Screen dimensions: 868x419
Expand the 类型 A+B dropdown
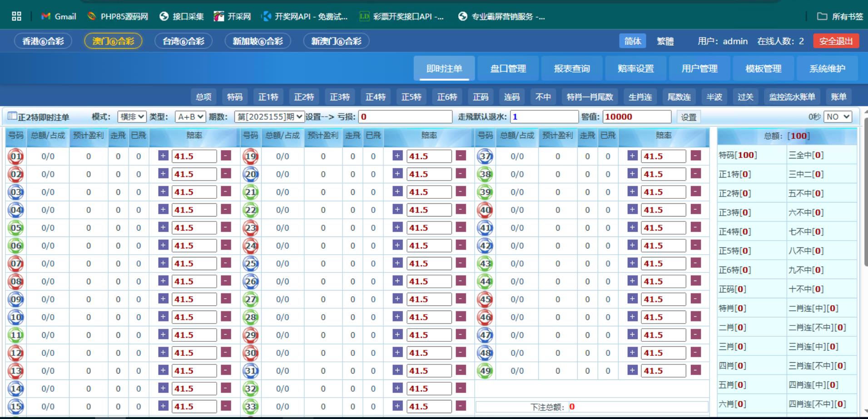point(190,117)
